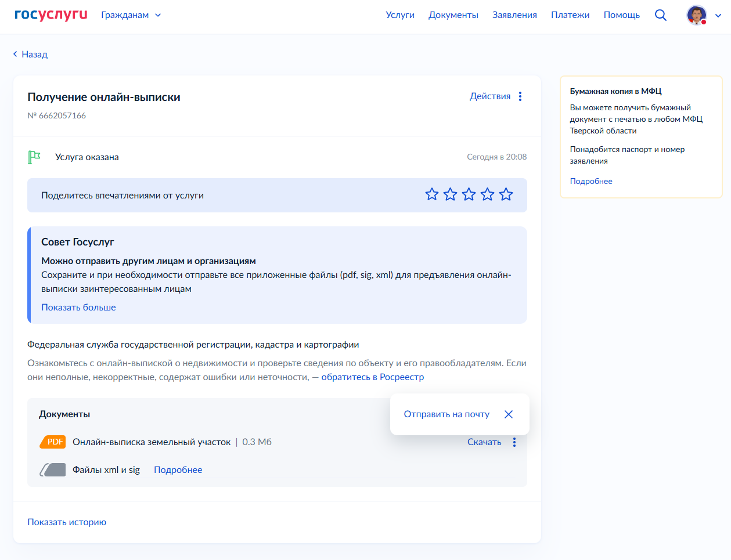This screenshot has width=731, height=560.
Task: Click the Получение онлайн-выписки heading
Action: 104,97
